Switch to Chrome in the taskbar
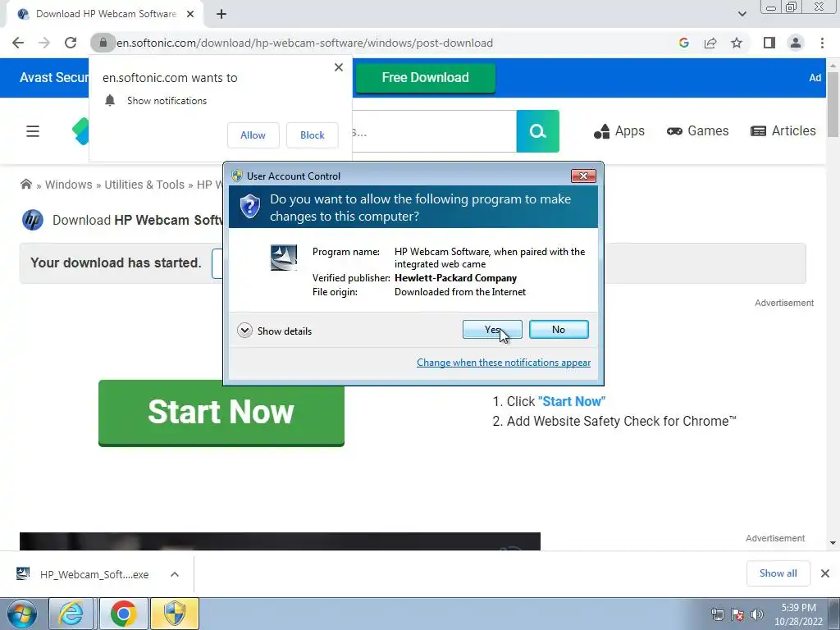Viewport: 840px width, 630px height. pyautogui.click(x=123, y=614)
